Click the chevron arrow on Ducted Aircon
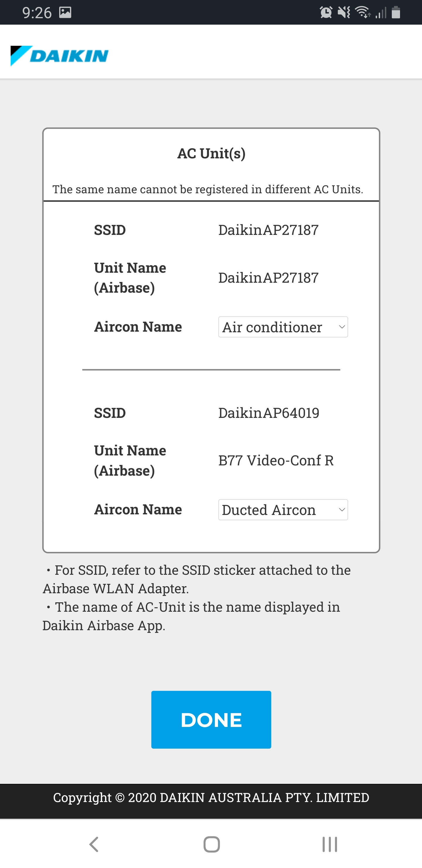The height and width of the screenshot is (868, 422). tap(341, 510)
